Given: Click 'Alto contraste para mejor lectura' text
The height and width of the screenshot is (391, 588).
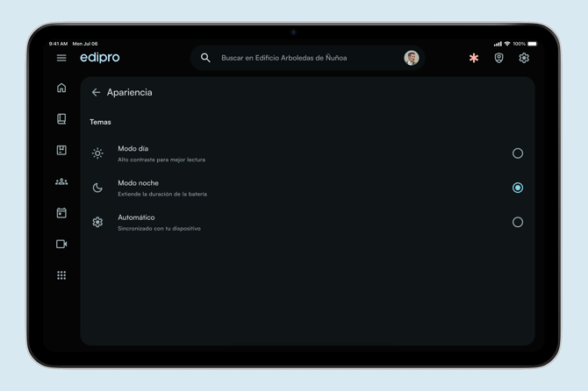Looking at the screenshot, I should (161, 160).
